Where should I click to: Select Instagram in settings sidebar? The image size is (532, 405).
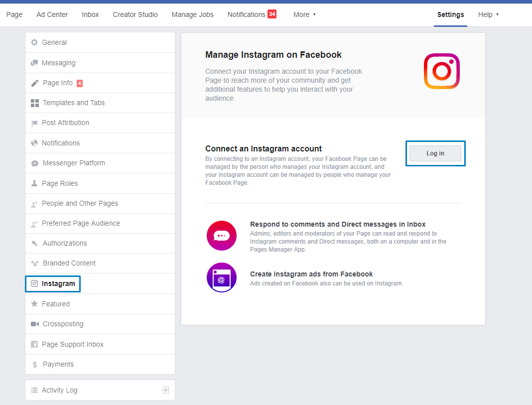(x=100, y=283)
